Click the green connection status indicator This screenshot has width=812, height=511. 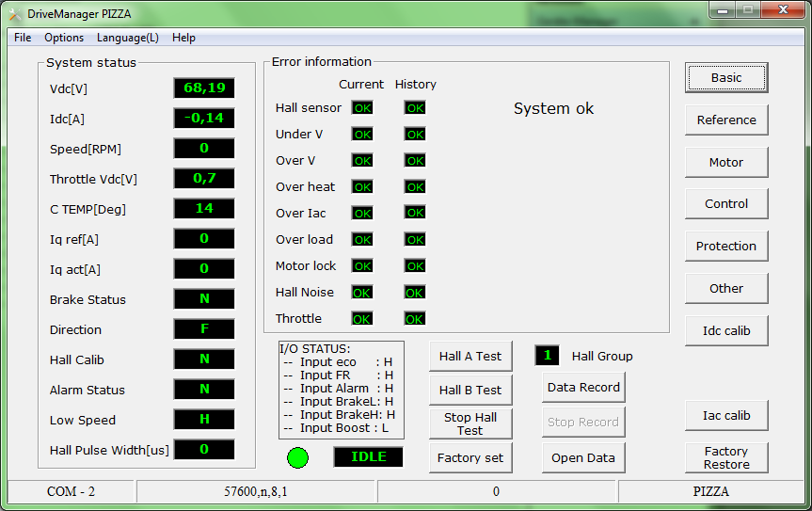click(297, 458)
